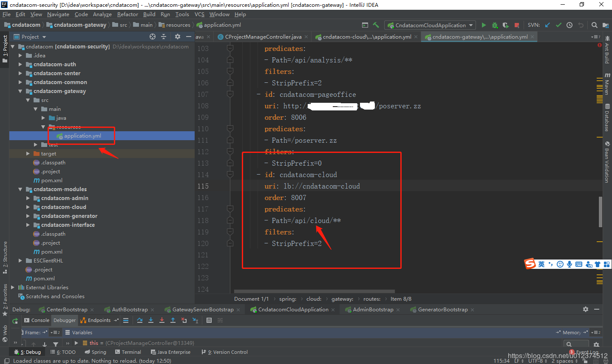
Task: Stop the running process red square
Action: click(517, 25)
